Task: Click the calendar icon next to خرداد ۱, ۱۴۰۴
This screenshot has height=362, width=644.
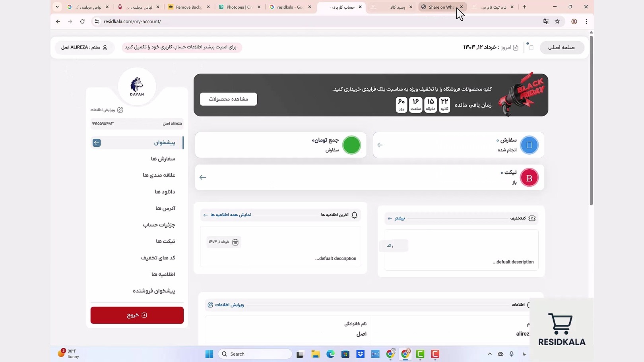Action: [235, 242]
